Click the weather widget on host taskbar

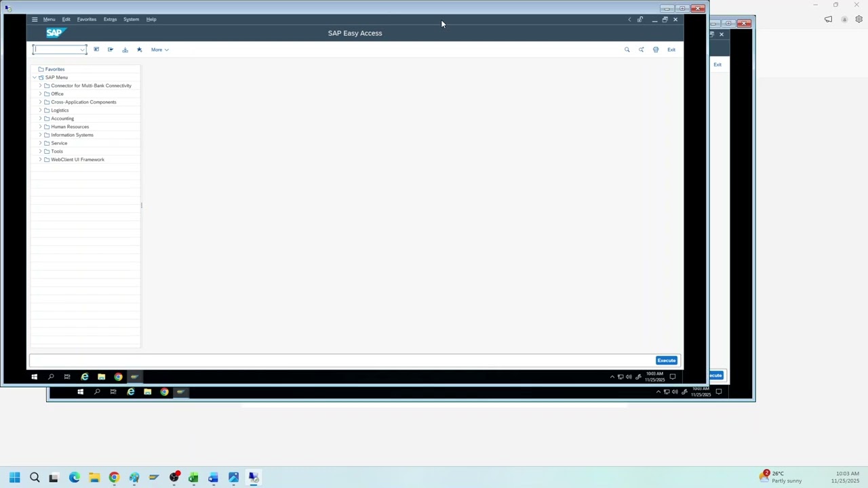pyautogui.click(x=782, y=477)
